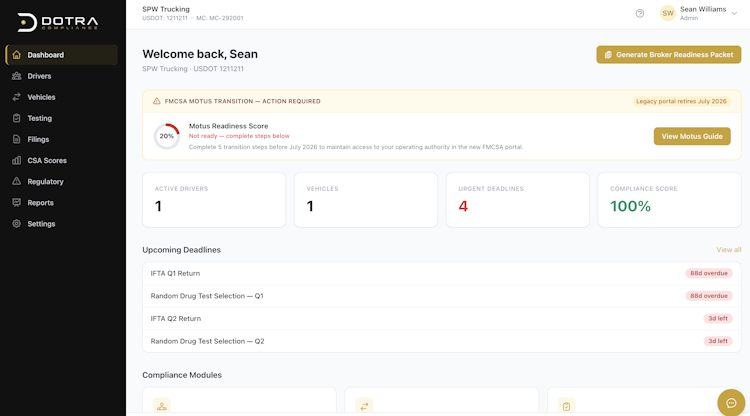This screenshot has width=750, height=416.
Task: Open Settings in the sidebar menu
Action: click(x=62, y=223)
